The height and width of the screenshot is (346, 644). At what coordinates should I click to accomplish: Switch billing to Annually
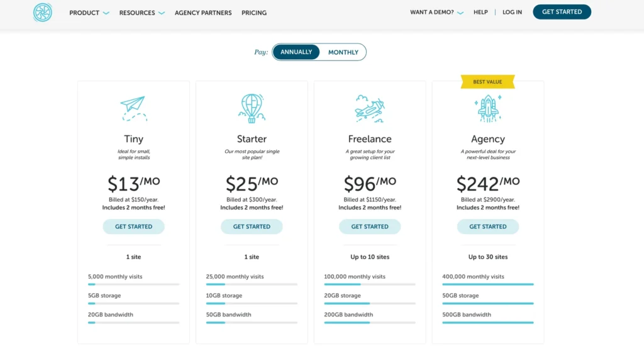pos(296,52)
